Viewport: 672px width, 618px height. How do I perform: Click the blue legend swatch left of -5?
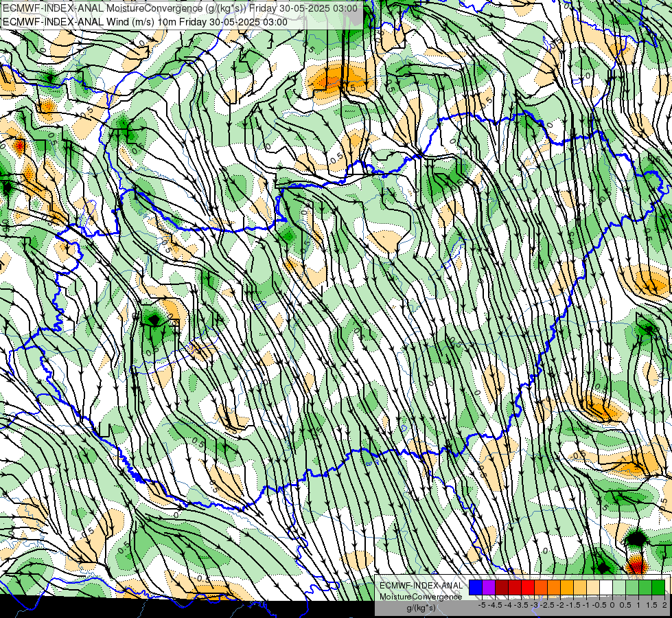476,587
